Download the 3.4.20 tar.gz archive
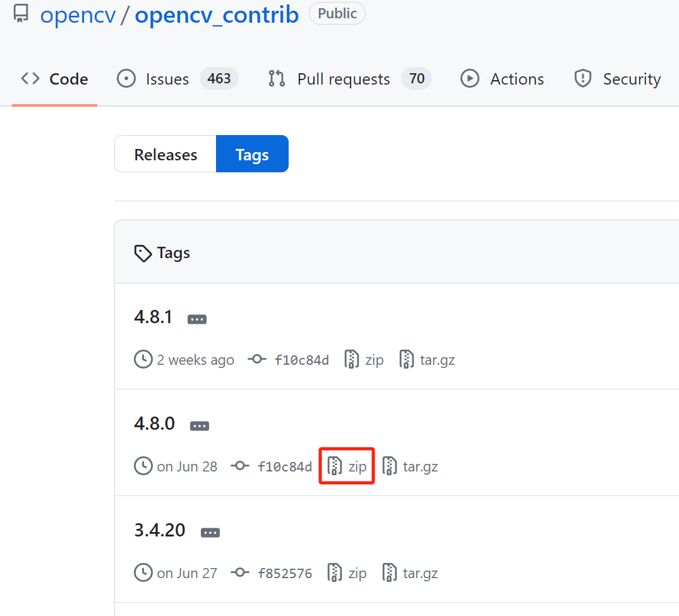The image size is (679, 616). tap(410, 573)
